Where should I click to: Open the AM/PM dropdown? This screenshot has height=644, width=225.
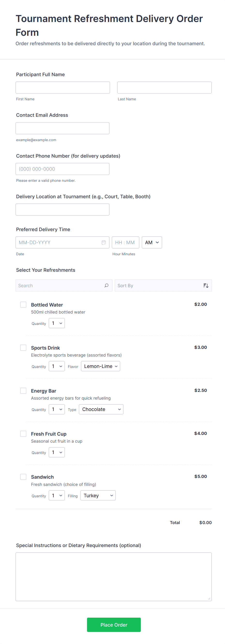click(x=152, y=242)
